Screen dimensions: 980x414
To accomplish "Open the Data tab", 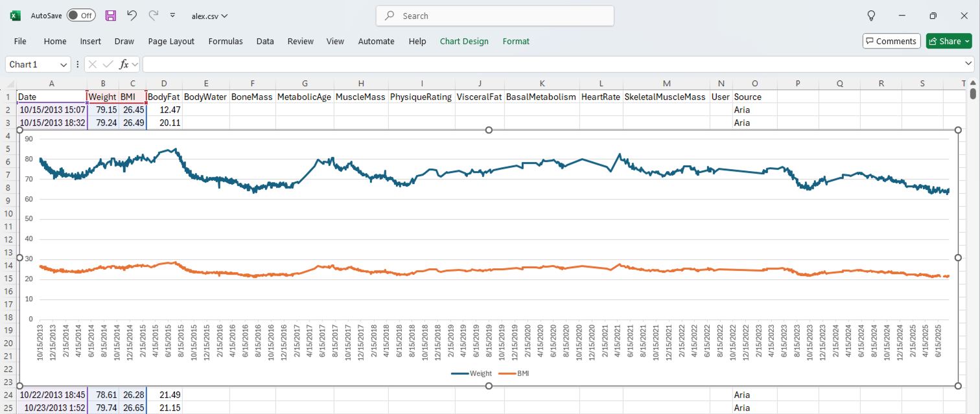I will (265, 41).
